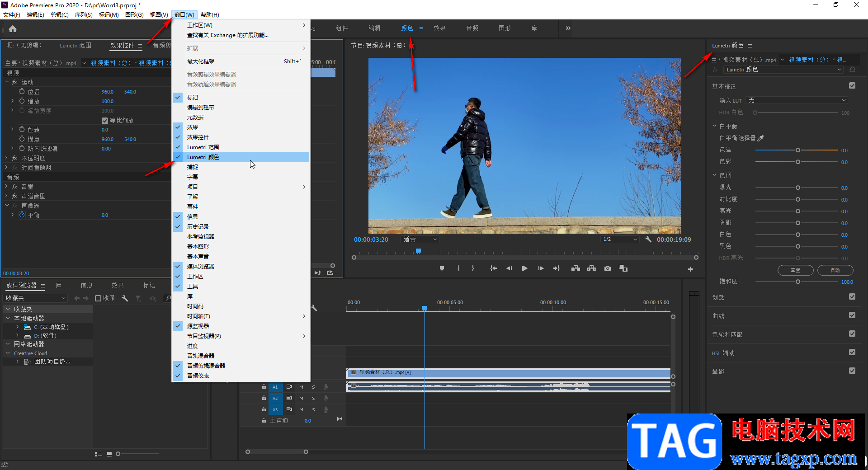Image resolution: width=868 pixels, height=470 pixels.
Task: Switch the Media Browser to list view
Action: (99, 454)
